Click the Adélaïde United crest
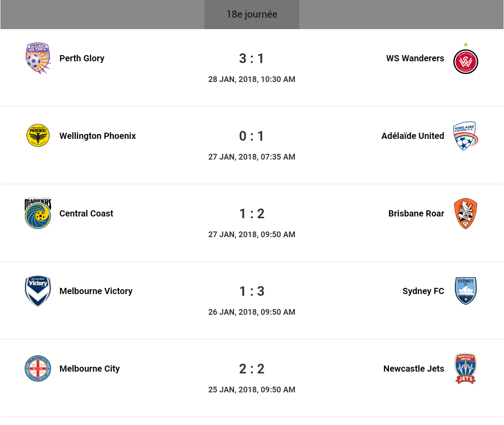This screenshot has width=504, height=425. [466, 136]
